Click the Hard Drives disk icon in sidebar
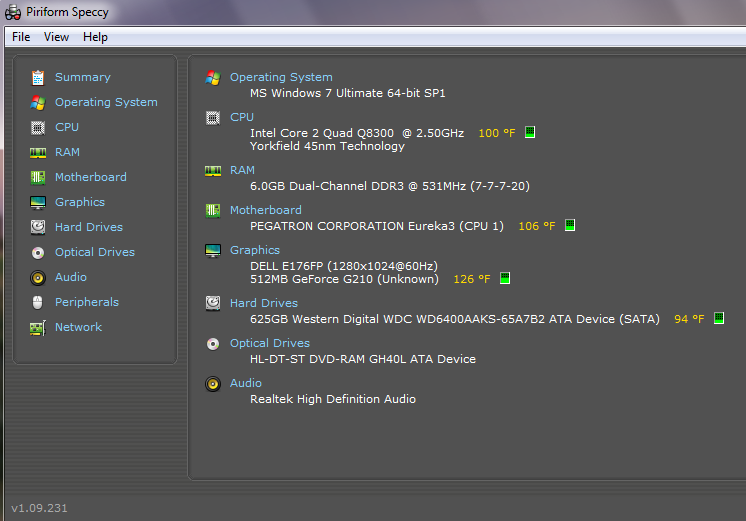Viewport: 746px width, 521px height. tap(38, 227)
